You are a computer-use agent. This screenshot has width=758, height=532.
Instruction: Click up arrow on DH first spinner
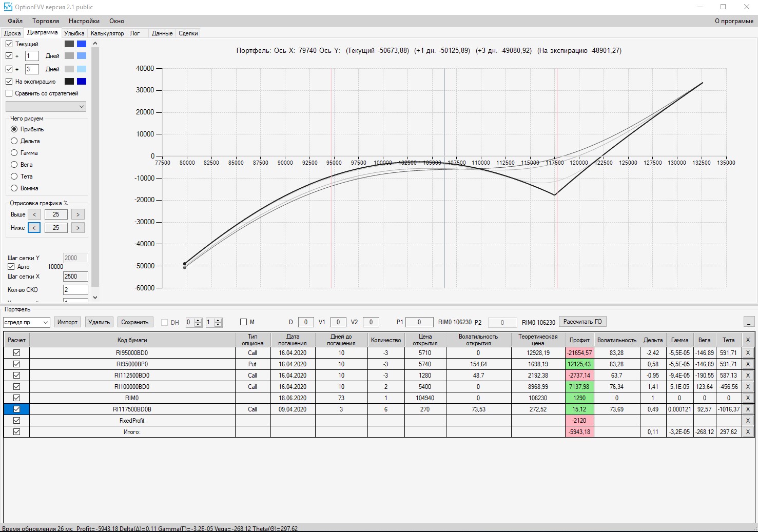click(198, 320)
